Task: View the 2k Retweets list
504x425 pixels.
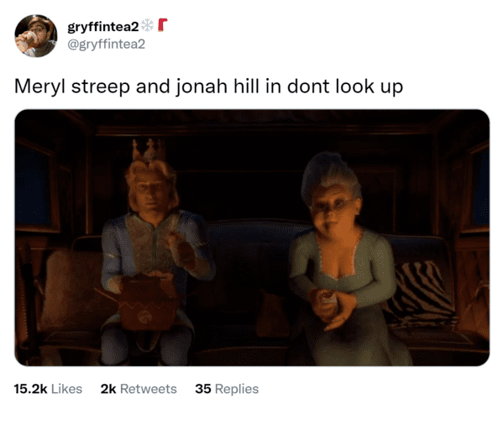Action: point(139,389)
